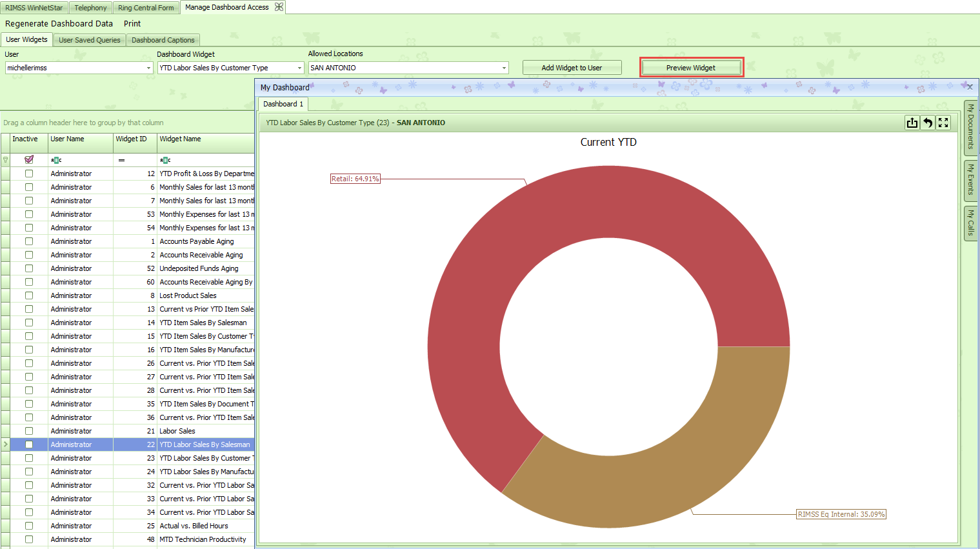Expand the Dashboard Widget dropdown

(x=299, y=68)
